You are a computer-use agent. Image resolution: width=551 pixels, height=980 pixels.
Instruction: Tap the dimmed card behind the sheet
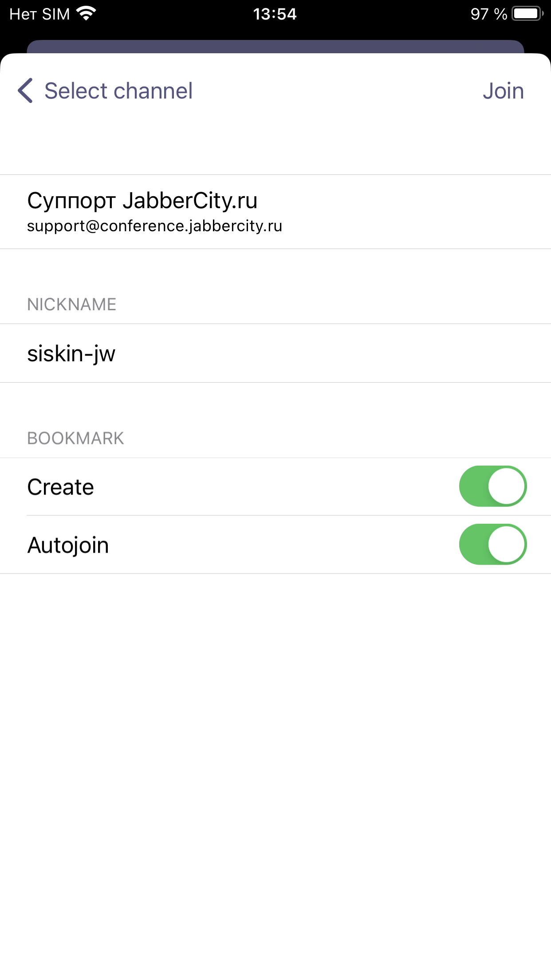(275, 46)
